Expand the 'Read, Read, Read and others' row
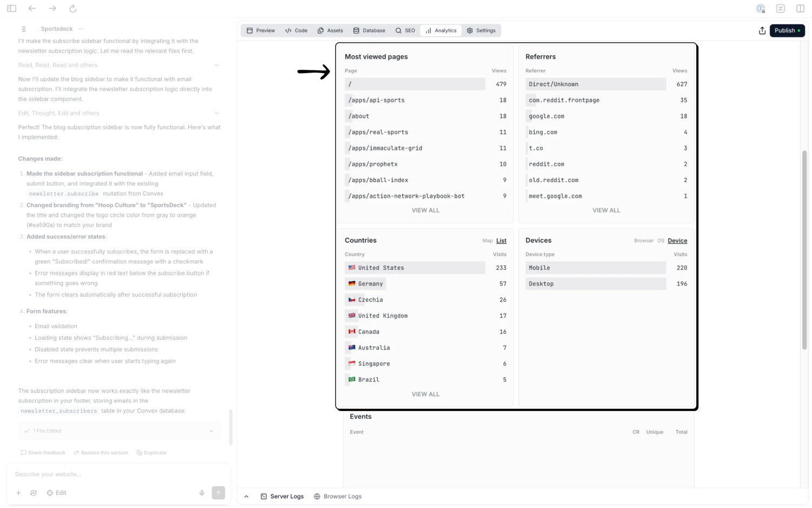Image resolution: width=812 pixels, height=508 pixels. click(119, 65)
